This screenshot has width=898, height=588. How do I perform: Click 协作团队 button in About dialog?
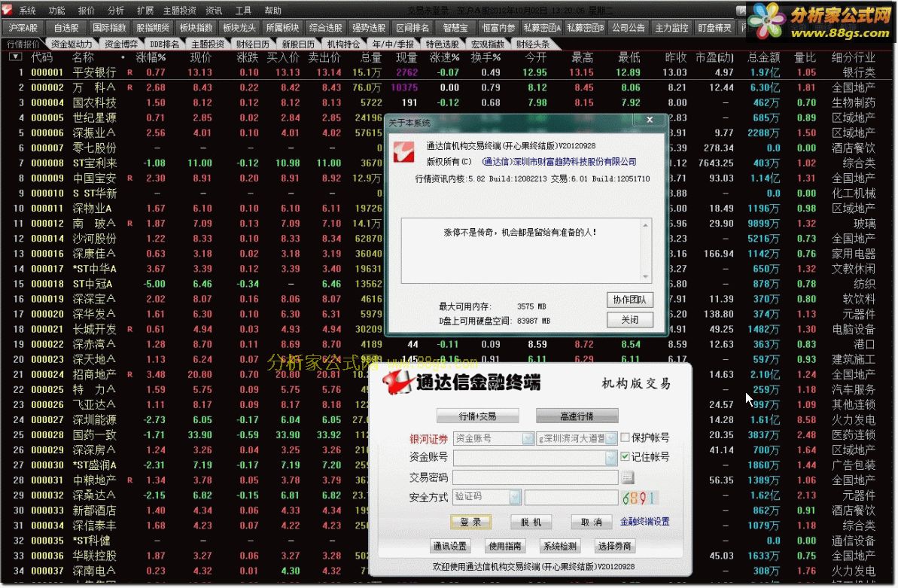pos(630,300)
